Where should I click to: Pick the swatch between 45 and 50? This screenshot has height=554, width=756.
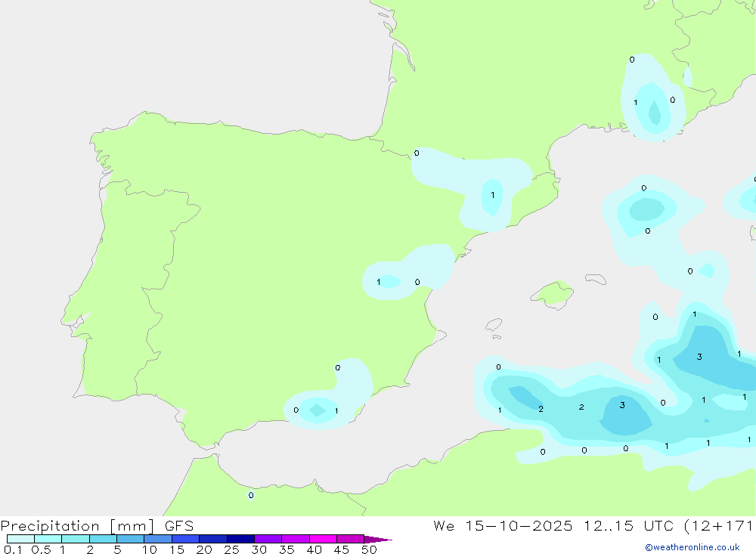tap(351, 539)
